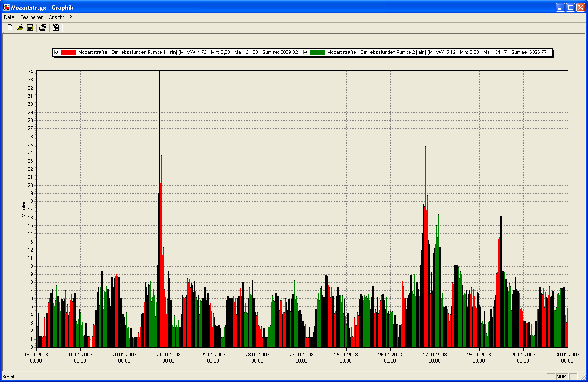Open the ? help menu
The height and width of the screenshot is (382, 588).
[71, 17]
